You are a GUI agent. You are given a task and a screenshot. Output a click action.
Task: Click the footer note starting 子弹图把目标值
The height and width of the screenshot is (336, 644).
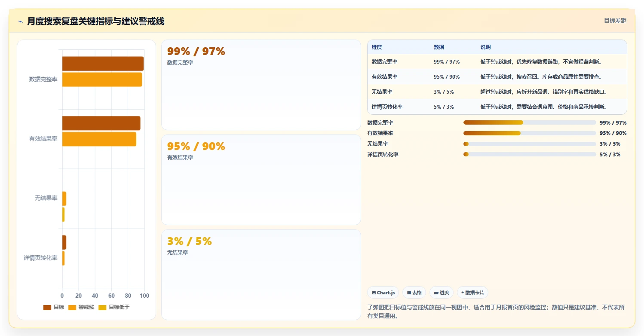496,312
